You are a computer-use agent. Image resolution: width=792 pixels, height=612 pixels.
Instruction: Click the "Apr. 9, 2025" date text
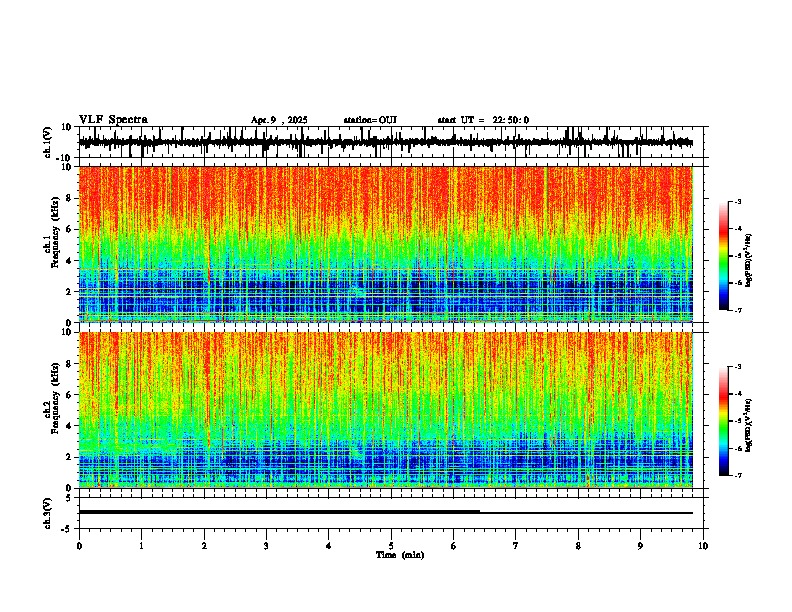(x=279, y=120)
